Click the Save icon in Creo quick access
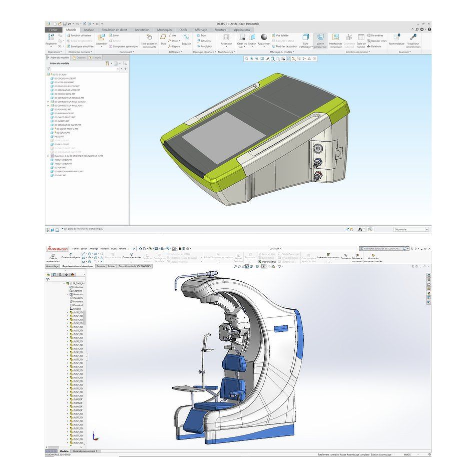Viewport: 476px width, 476px height. click(65, 24)
